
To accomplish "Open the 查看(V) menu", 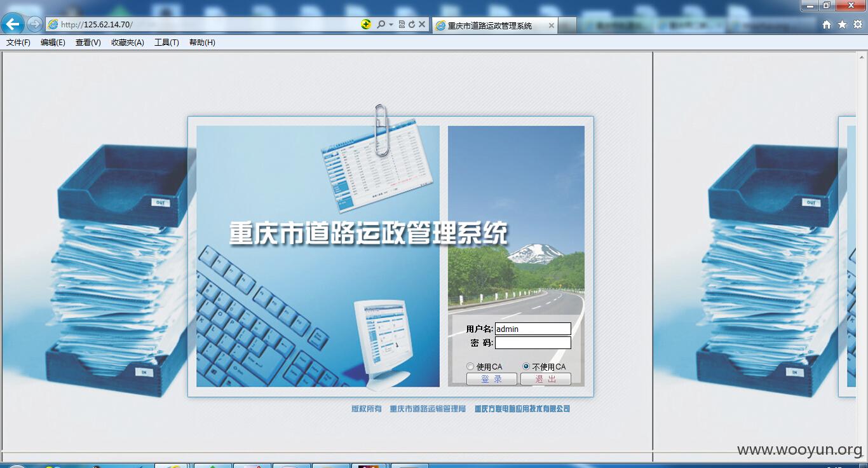I will pyautogui.click(x=88, y=43).
